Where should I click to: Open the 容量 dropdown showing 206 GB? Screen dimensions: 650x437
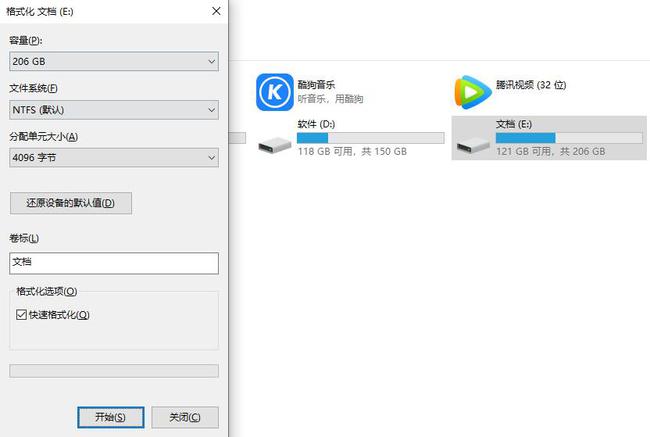tap(114, 61)
